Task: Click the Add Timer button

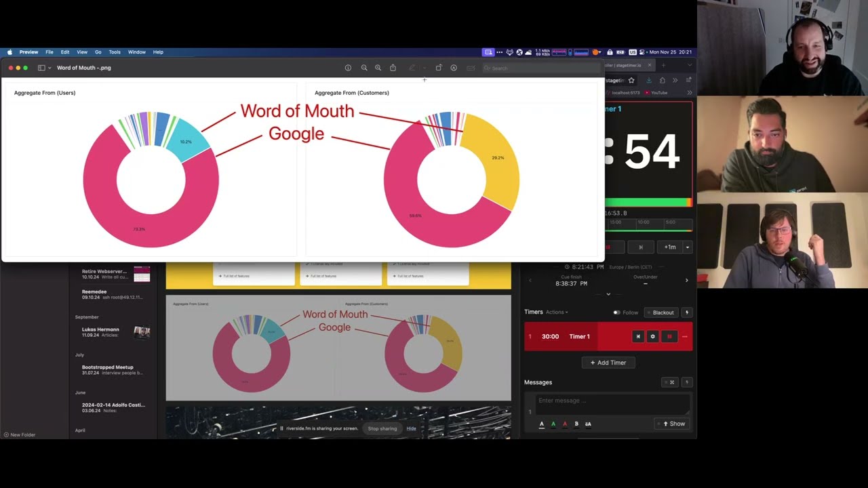Action: (x=608, y=363)
